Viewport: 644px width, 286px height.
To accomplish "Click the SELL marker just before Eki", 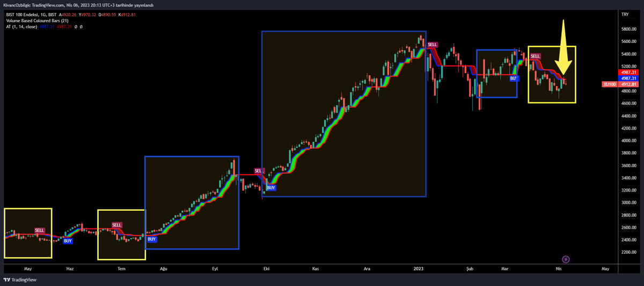I will [x=259, y=170].
